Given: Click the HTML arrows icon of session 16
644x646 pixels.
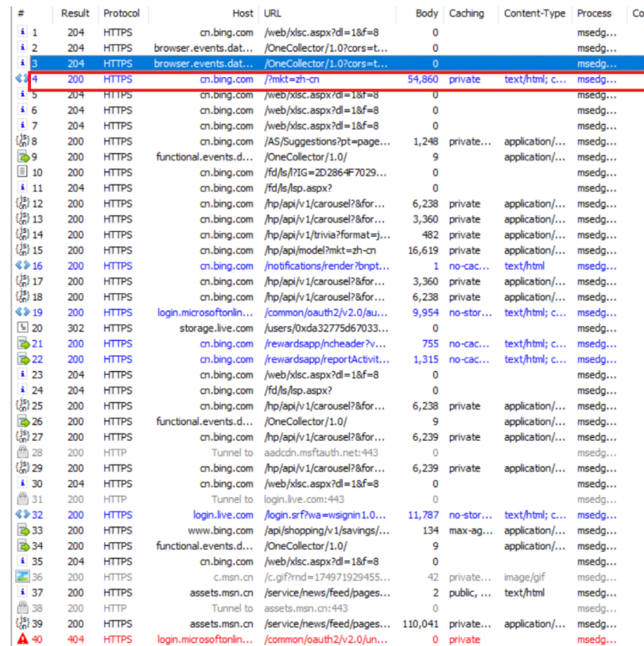Looking at the screenshot, I should (x=22, y=265).
